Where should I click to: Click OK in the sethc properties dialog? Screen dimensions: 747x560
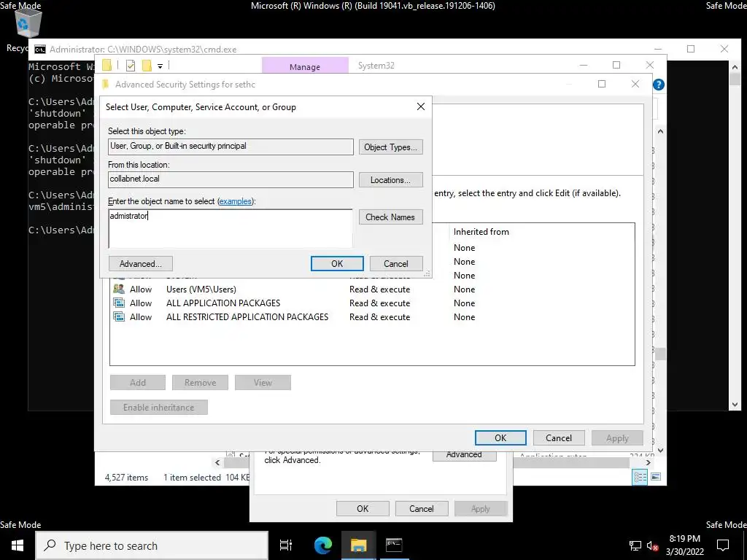pos(363,508)
